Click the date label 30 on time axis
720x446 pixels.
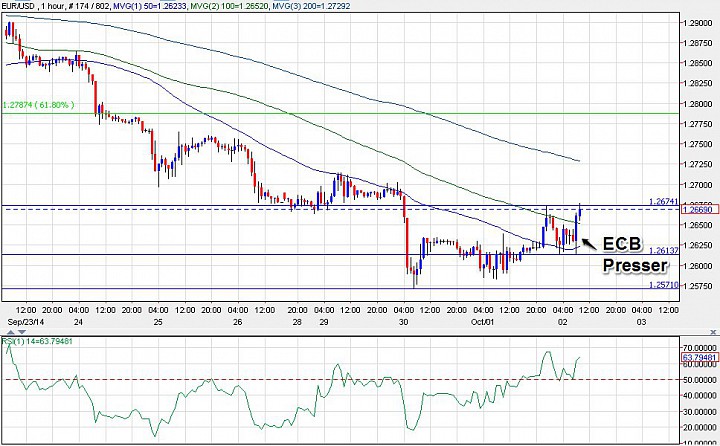tap(403, 322)
